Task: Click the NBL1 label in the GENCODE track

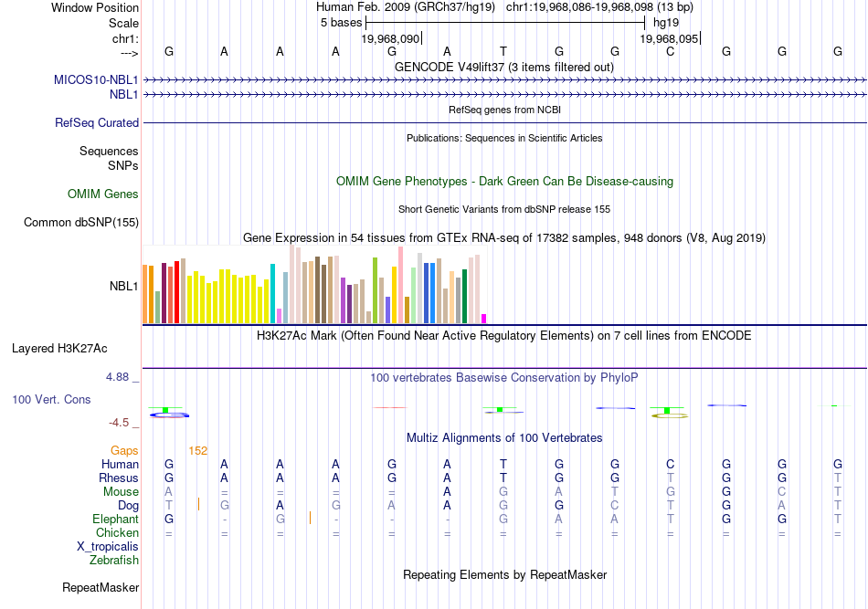Action: (123, 95)
